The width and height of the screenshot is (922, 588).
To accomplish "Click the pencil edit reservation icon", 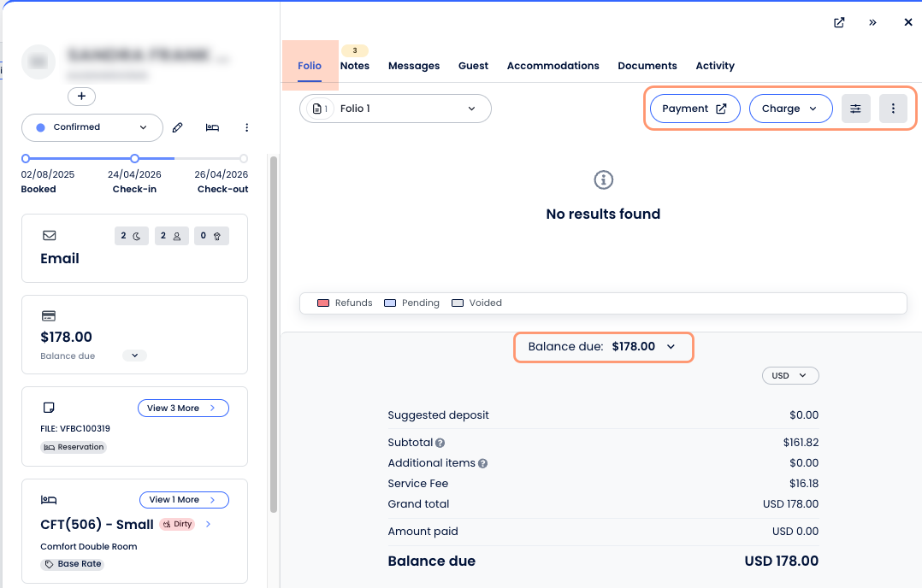I will [178, 127].
